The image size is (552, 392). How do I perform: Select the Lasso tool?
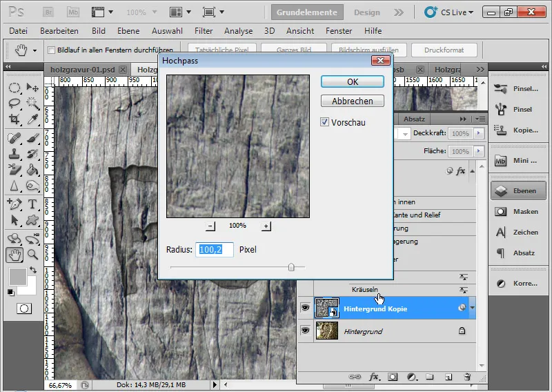pos(14,104)
